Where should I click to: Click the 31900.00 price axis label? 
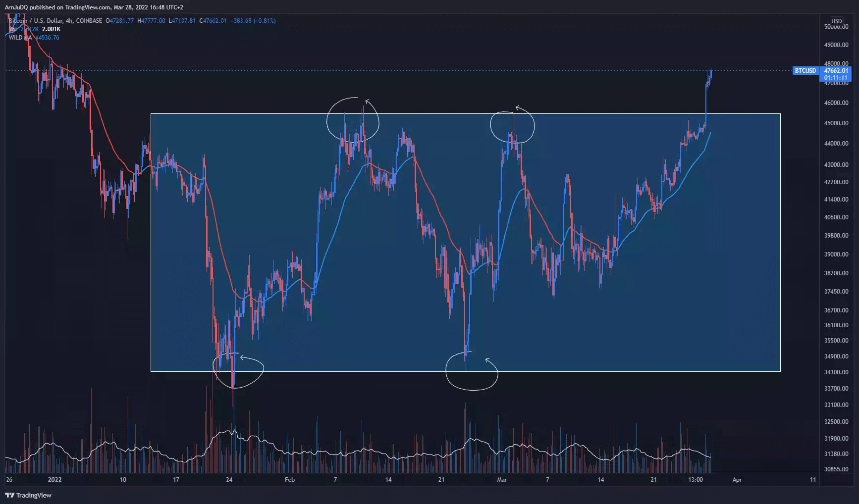point(836,439)
